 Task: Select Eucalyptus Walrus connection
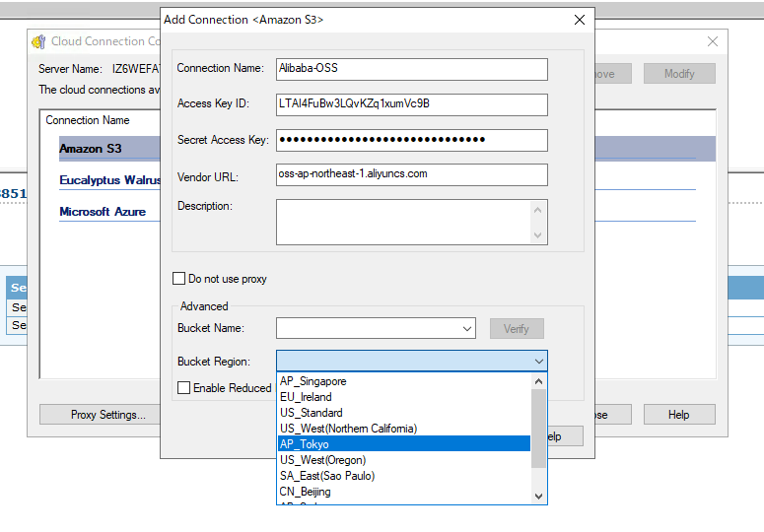(109, 180)
